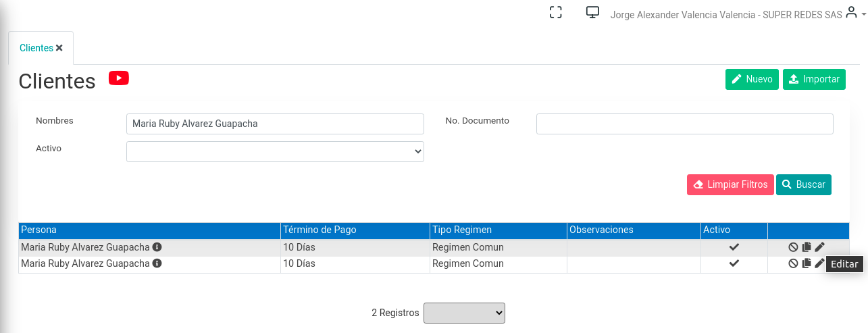Click the Buscar button
The width and height of the screenshot is (868, 333).
click(x=804, y=184)
